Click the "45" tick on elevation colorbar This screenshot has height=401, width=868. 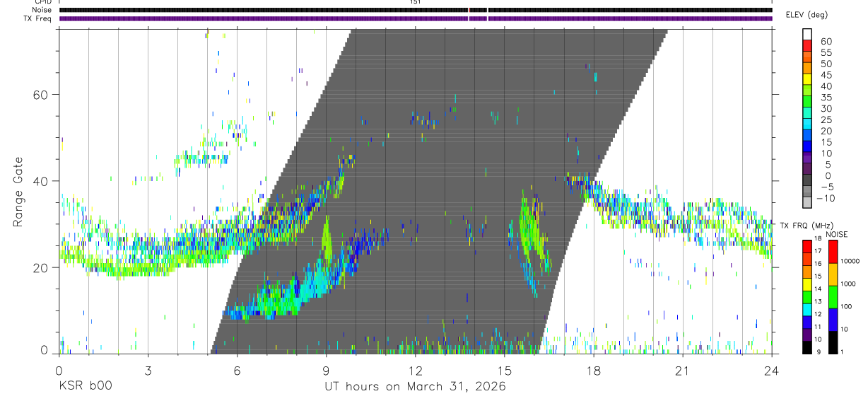[826, 75]
